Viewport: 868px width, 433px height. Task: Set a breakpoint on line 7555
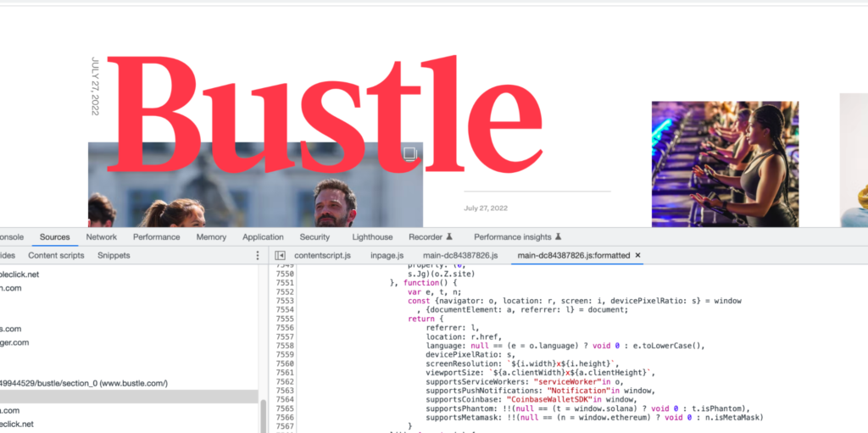(x=285, y=319)
